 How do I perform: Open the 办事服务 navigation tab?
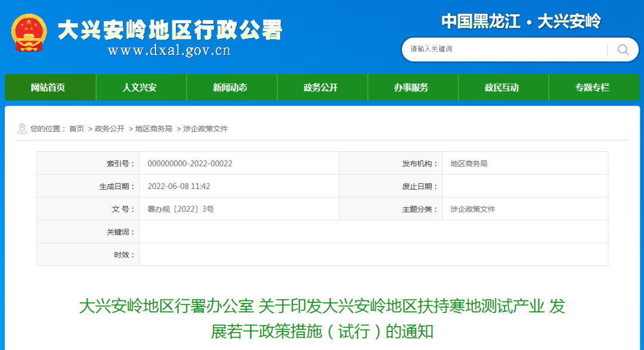click(413, 87)
